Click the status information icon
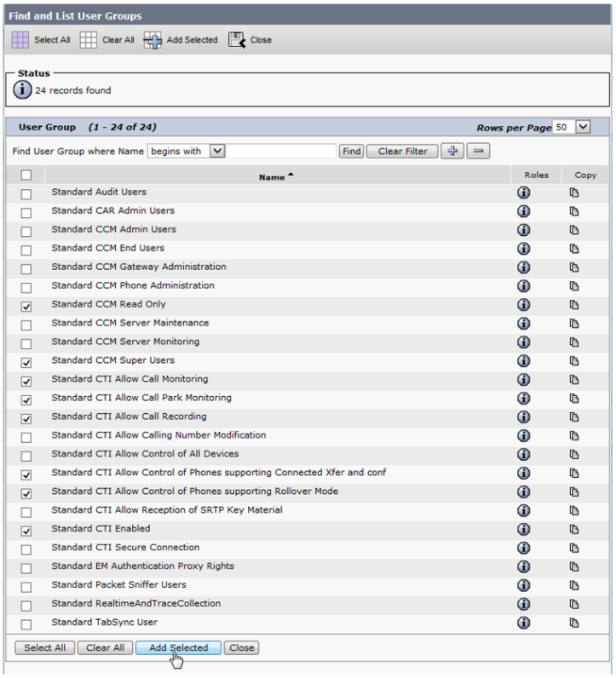The height and width of the screenshot is (678, 616). (22, 90)
